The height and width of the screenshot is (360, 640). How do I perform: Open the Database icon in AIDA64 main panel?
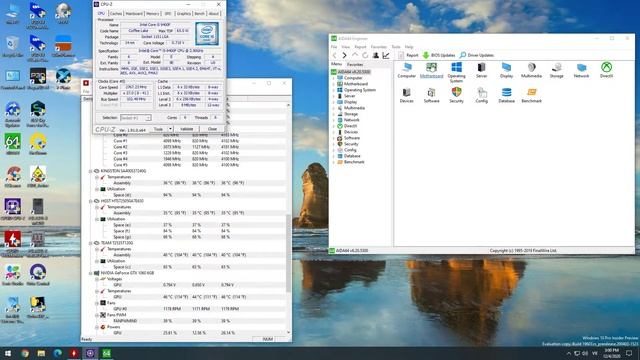(507, 95)
